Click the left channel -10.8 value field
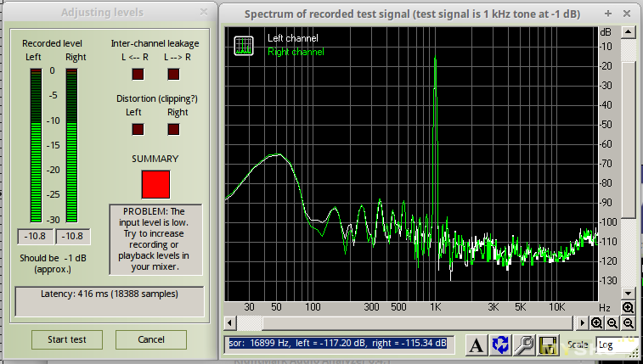This screenshot has width=643, height=364. click(36, 236)
